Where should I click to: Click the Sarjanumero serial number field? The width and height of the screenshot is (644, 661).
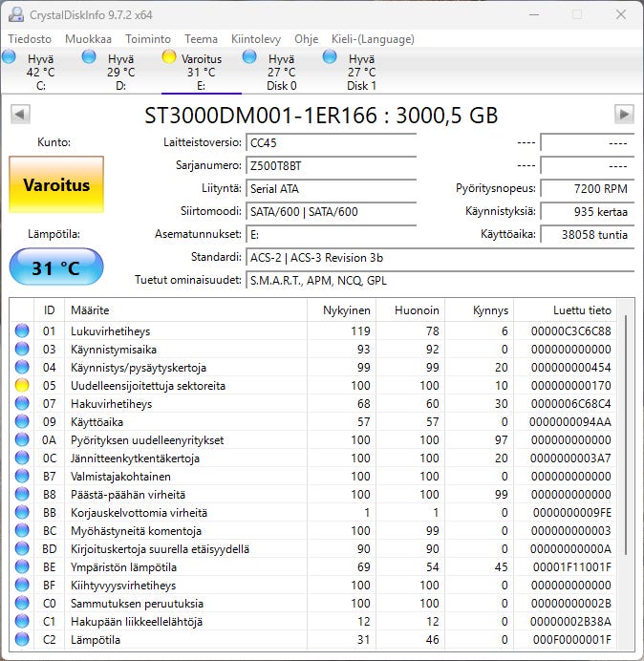pos(331,165)
